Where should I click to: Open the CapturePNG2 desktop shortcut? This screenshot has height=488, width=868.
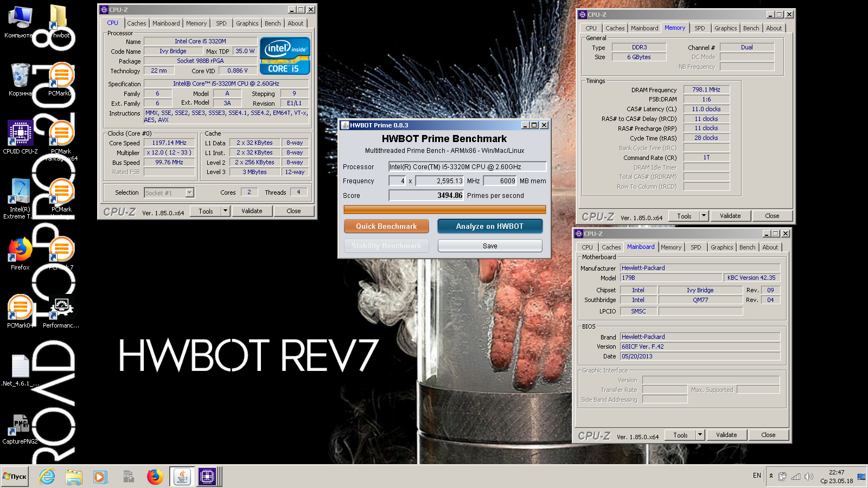click(20, 428)
